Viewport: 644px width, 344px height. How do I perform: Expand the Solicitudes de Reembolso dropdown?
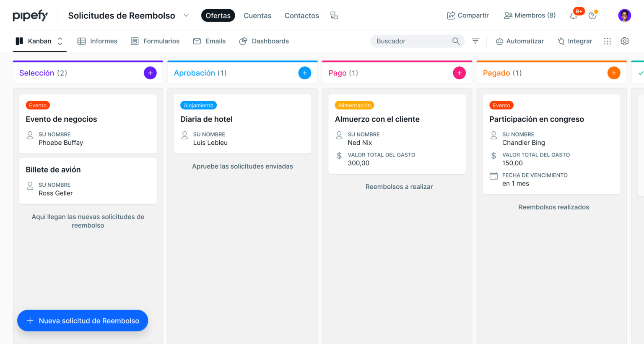pos(186,16)
